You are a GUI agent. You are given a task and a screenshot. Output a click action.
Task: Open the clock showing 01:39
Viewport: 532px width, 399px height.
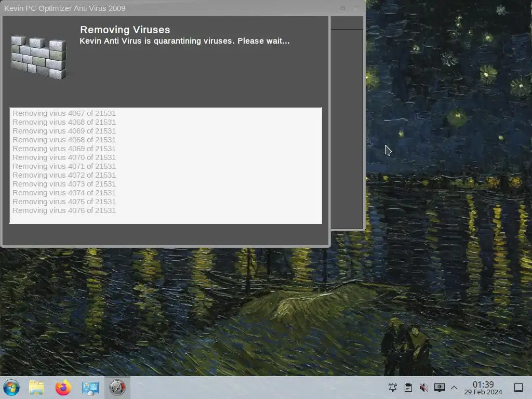(483, 388)
